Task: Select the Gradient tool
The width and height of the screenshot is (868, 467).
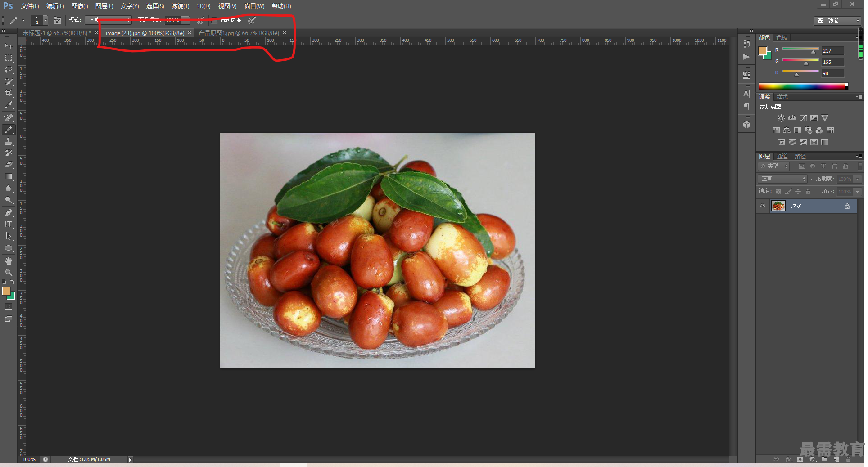Action: [9, 176]
